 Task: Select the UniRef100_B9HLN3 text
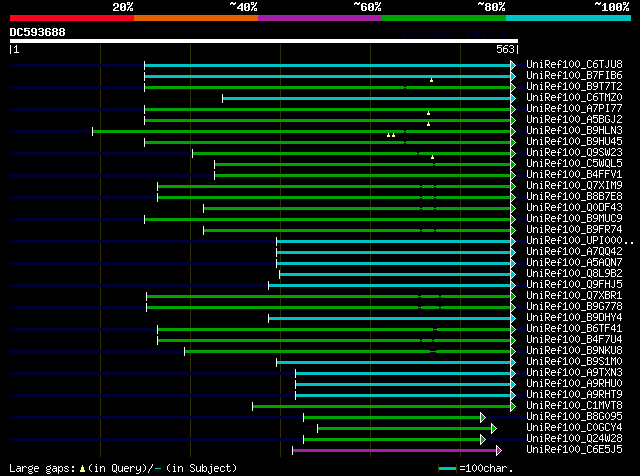pyautogui.click(x=574, y=131)
